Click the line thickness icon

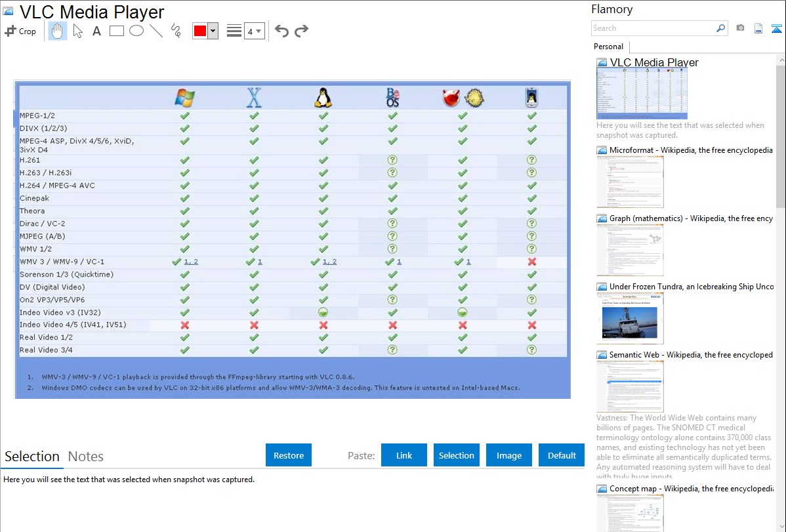(x=234, y=31)
